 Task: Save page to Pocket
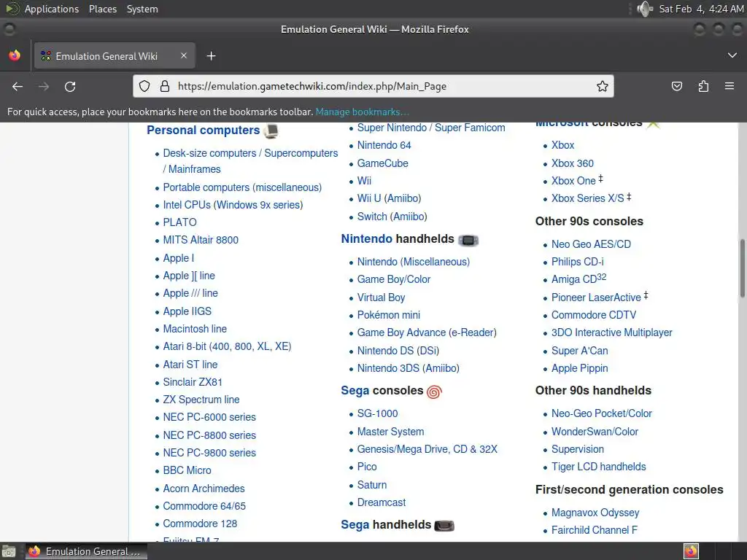(676, 86)
